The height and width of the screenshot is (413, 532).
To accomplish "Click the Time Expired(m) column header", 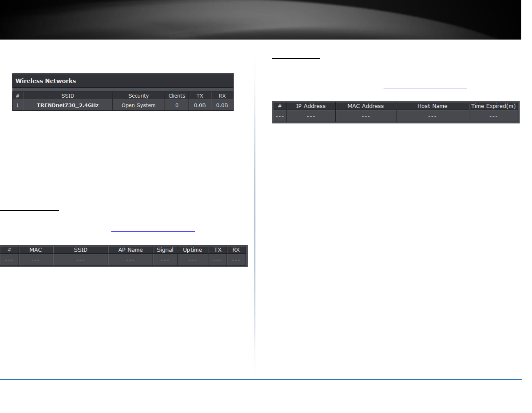I will tap(494, 106).
